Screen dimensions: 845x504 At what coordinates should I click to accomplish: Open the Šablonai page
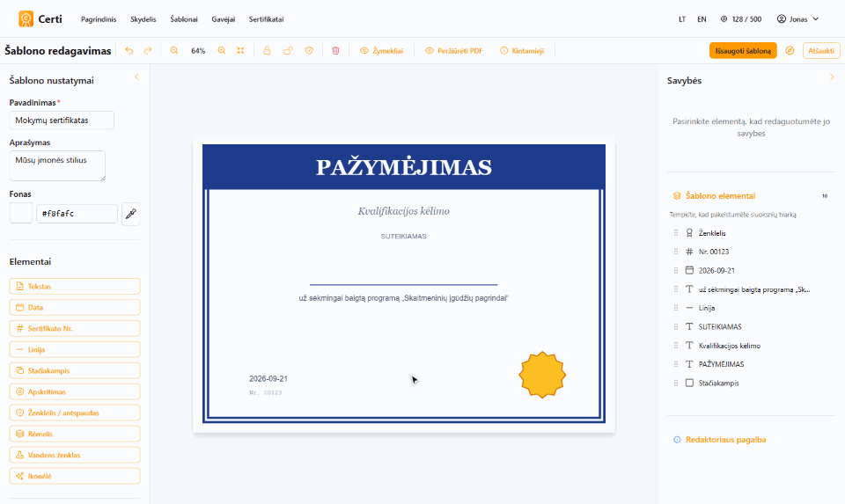pyautogui.click(x=184, y=18)
